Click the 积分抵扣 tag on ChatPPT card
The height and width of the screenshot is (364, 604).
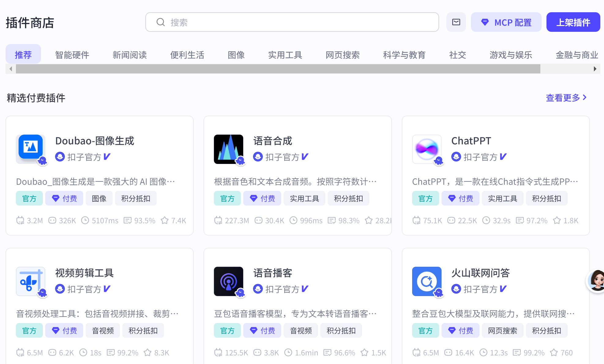coord(546,198)
